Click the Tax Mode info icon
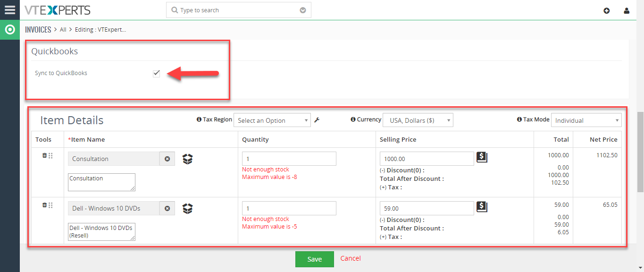This screenshot has width=644, height=272. (x=519, y=119)
